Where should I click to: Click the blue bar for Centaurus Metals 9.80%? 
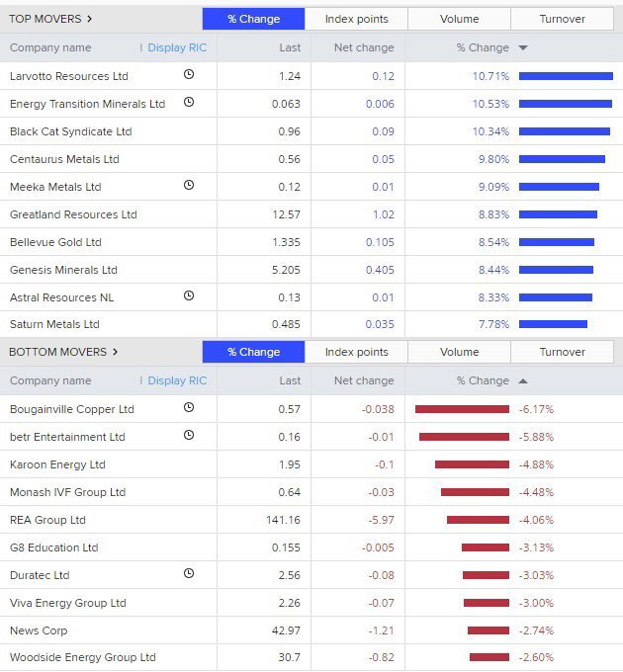tap(562, 159)
